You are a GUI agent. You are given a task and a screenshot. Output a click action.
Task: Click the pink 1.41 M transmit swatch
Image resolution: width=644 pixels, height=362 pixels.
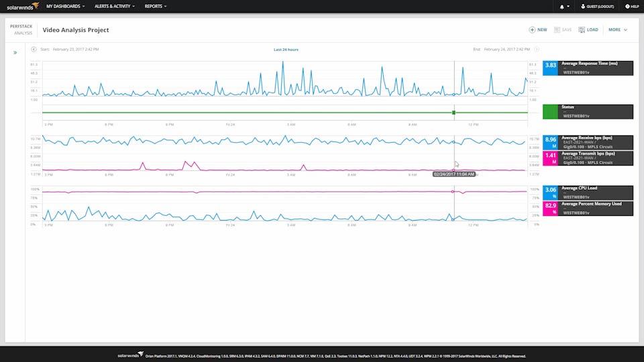point(550,158)
